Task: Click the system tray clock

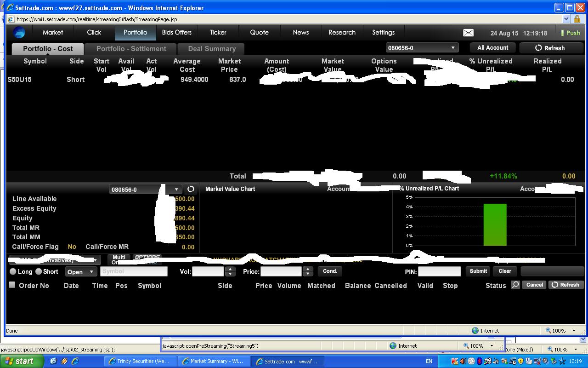Action: coord(575,361)
